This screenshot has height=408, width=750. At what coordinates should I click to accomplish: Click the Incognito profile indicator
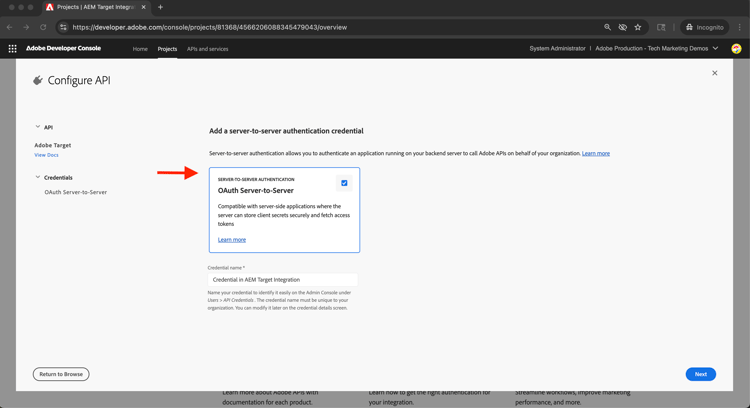pos(705,27)
